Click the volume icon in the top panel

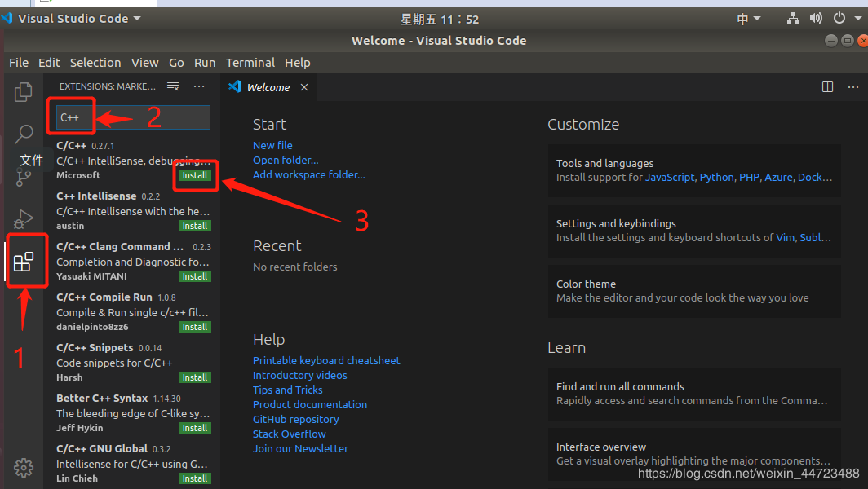[x=816, y=18]
